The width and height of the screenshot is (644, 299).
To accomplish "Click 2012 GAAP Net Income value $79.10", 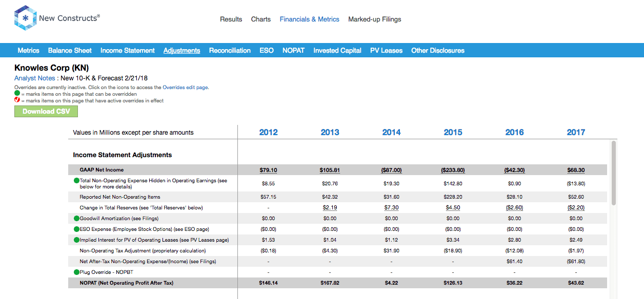I will pos(268,170).
